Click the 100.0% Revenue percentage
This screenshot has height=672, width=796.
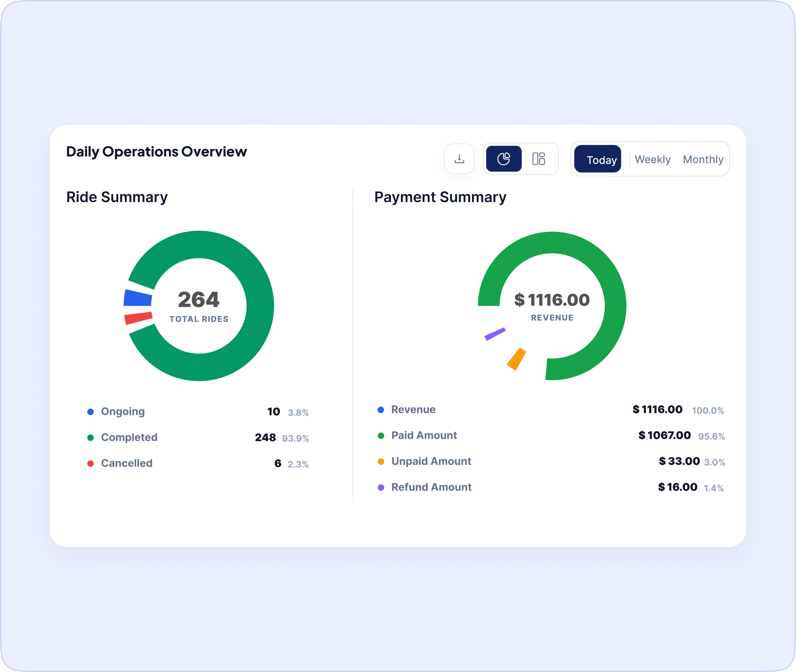(x=708, y=411)
